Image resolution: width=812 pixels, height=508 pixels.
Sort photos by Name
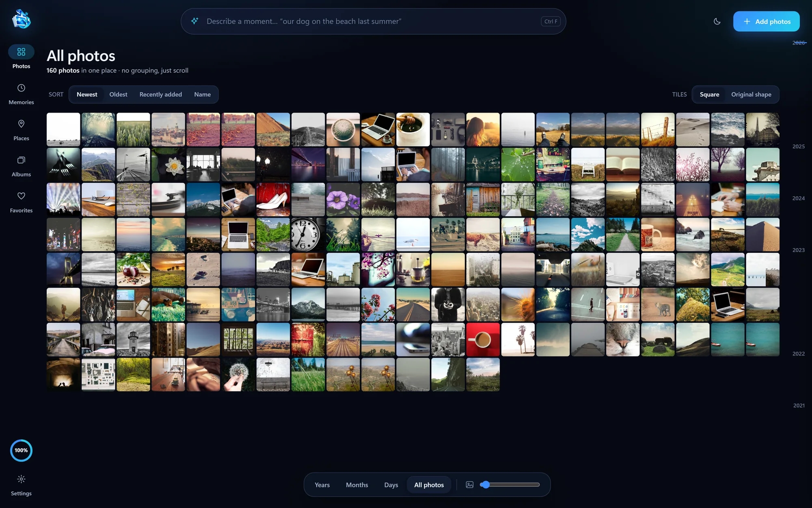click(x=202, y=94)
